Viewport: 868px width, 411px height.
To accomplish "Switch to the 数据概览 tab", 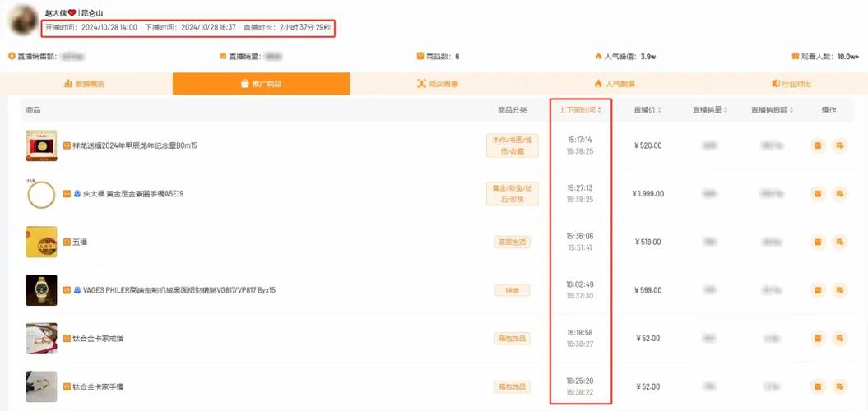I will [x=85, y=84].
